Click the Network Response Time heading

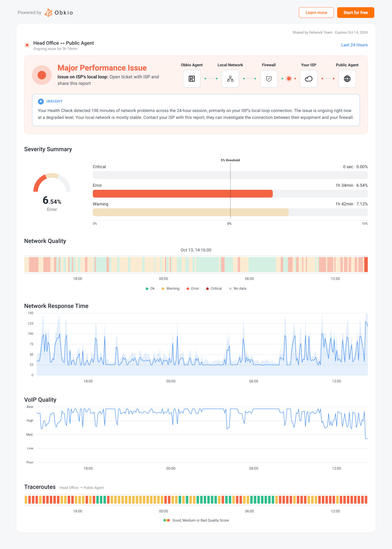(x=56, y=306)
